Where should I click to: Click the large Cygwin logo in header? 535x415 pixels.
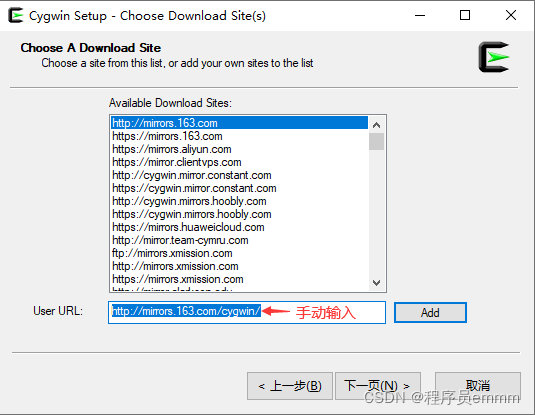(x=494, y=57)
